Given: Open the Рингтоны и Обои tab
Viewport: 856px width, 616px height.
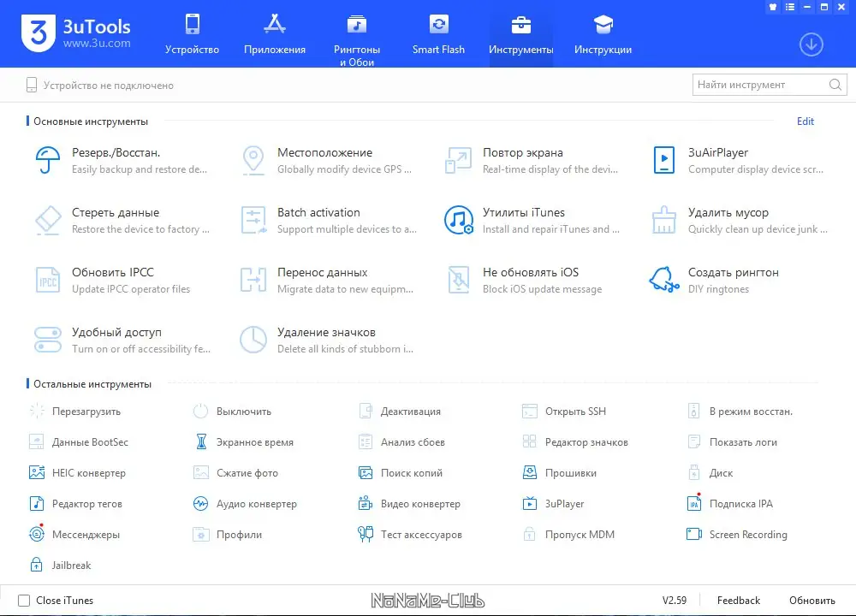Looking at the screenshot, I should (x=357, y=40).
